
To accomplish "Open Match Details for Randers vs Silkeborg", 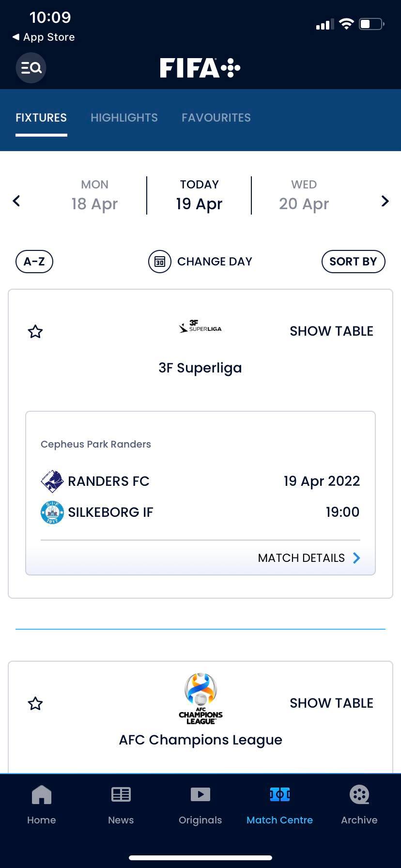I will pos(309,558).
